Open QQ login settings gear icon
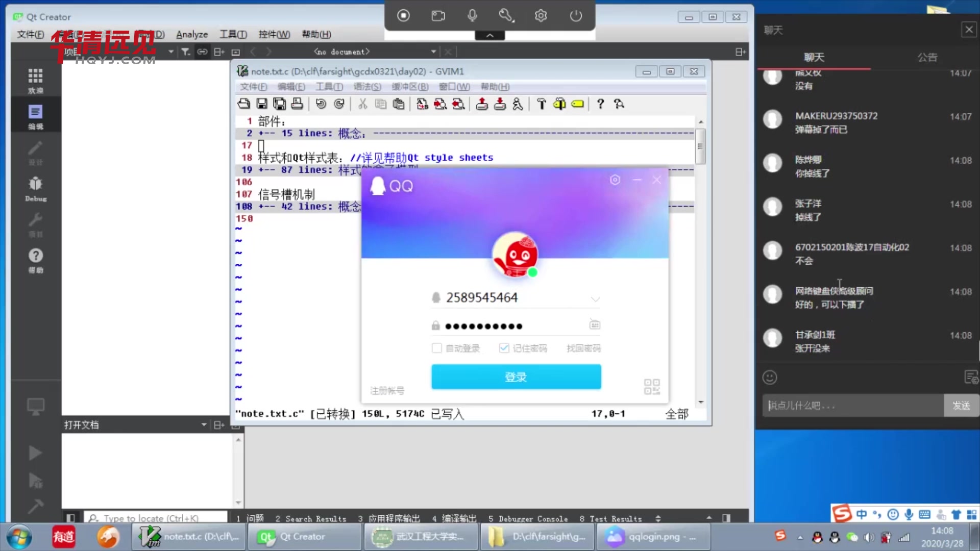 point(615,180)
